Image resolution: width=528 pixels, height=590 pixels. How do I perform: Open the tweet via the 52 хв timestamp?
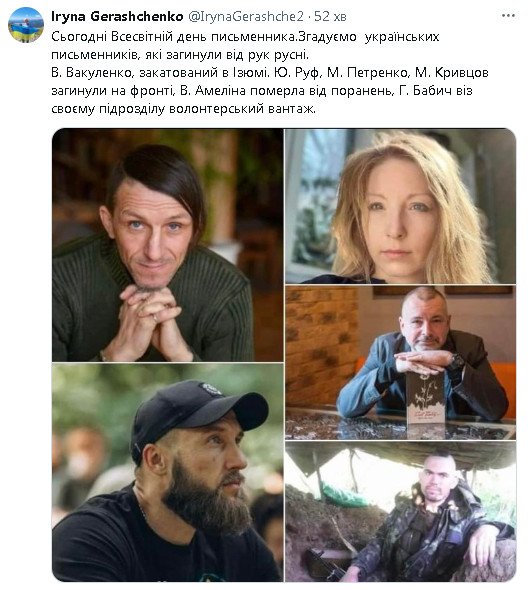[330, 16]
